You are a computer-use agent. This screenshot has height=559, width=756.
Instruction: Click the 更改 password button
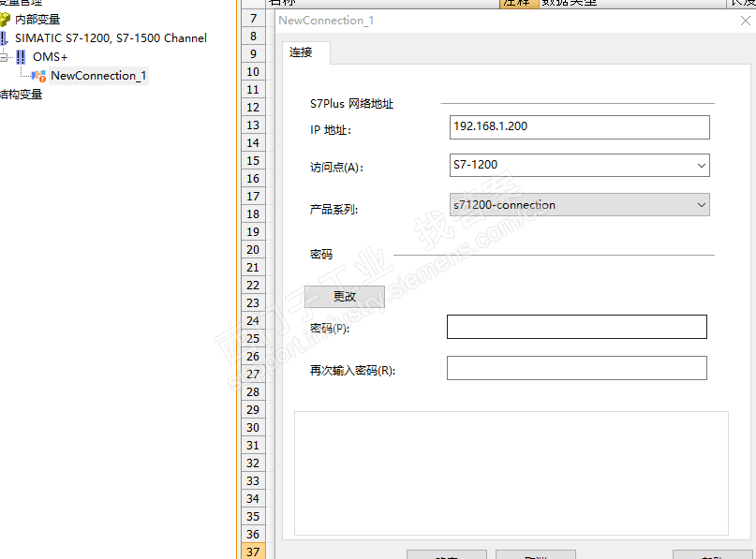pos(345,297)
